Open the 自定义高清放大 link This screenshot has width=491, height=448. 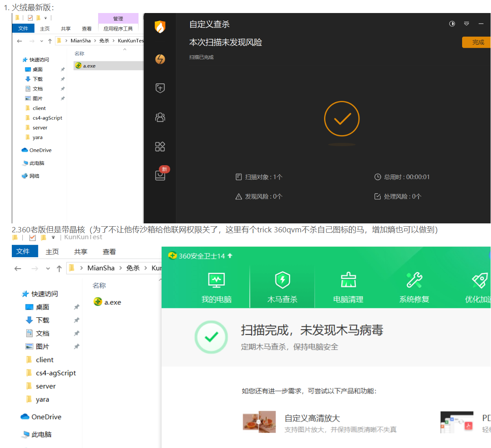(x=312, y=418)
